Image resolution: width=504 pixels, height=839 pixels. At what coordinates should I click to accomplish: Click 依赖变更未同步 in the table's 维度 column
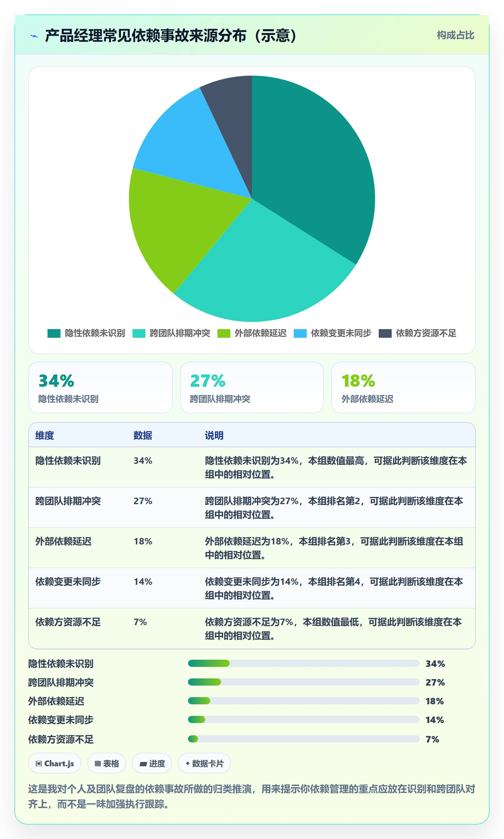68,582
